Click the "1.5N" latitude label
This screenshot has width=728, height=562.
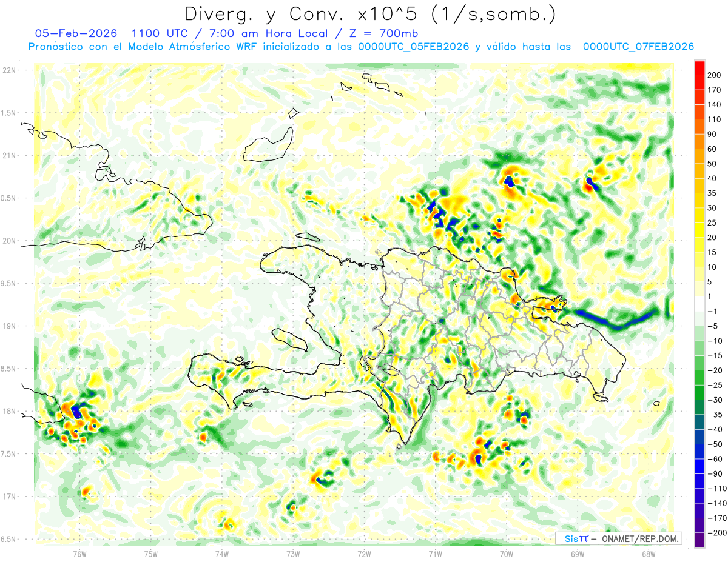[9, 113]
